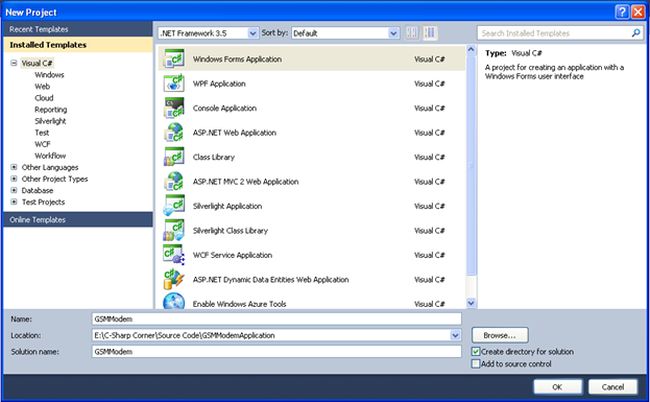Collapse the Visual C# tree node
The height and width of the screenshot is (402, 650).
click(x=14, y=63)
